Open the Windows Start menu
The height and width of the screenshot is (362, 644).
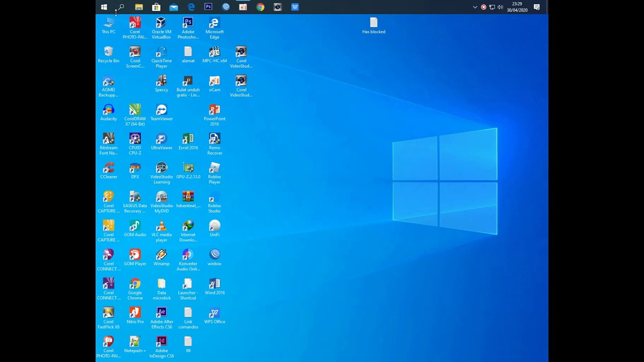(x=104, y=7)
